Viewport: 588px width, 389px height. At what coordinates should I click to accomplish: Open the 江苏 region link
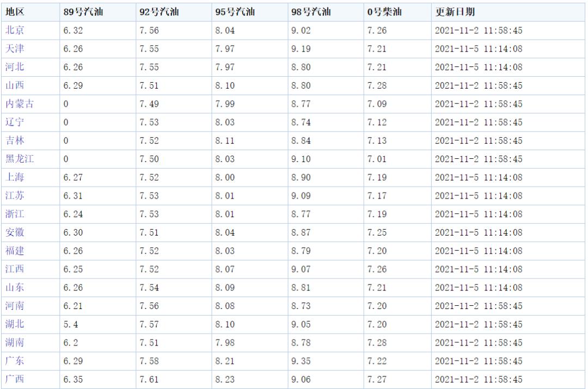coord(15,196)
